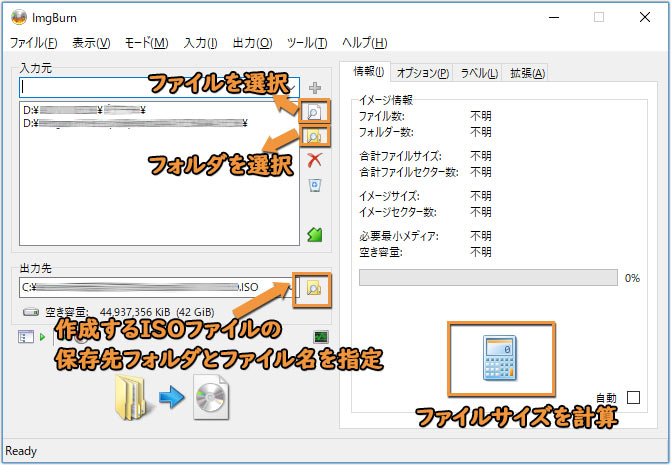Click the browse-for-file magnifier icon
This screenshot has width=671, height=465.
click(315, 113)
